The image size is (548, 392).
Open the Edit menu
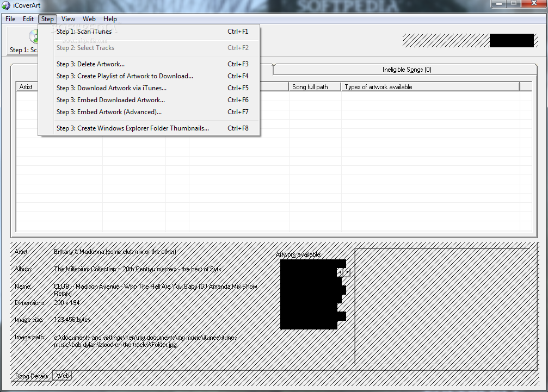click(28, 19)
